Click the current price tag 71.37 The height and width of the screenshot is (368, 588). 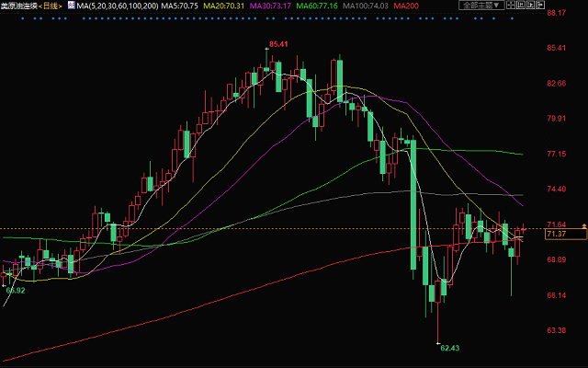coord(556,235)
